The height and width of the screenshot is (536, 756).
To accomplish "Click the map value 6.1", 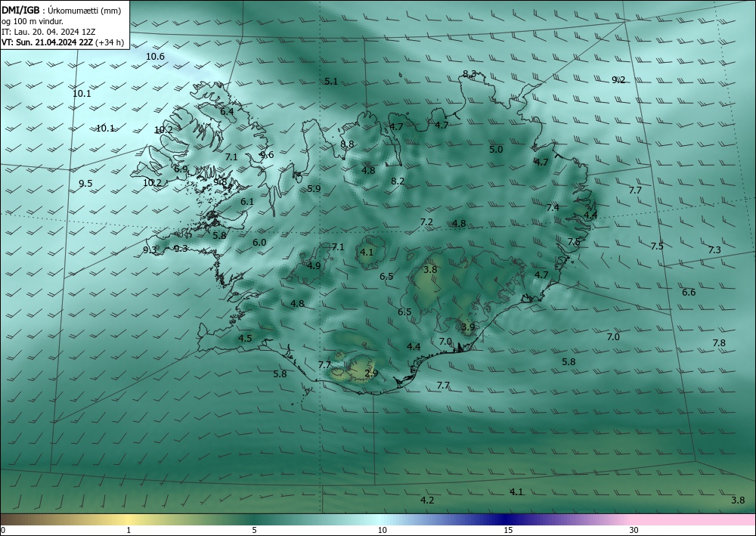I will click(247, 202).
